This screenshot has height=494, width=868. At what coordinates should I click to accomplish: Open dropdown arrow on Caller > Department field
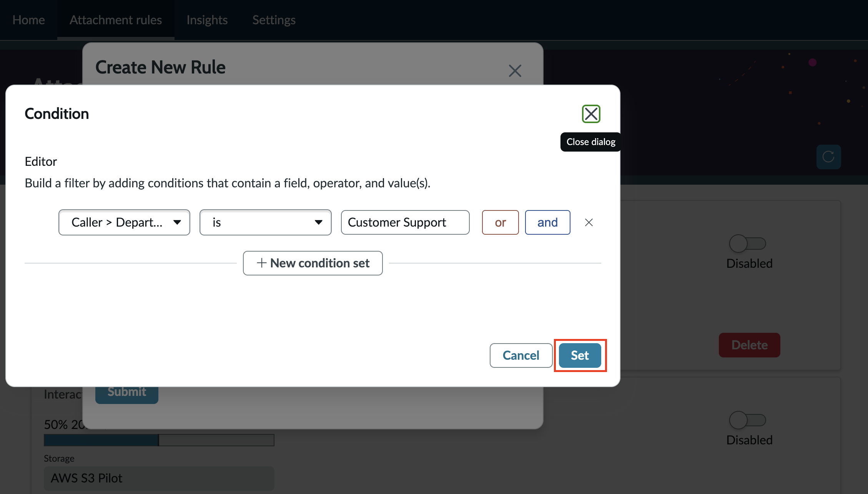pos(177,222)
